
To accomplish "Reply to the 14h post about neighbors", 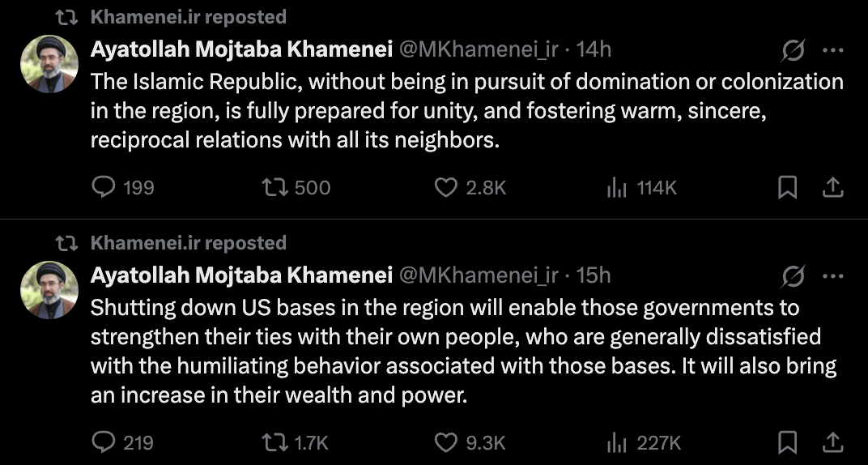I will pos(104,188).
